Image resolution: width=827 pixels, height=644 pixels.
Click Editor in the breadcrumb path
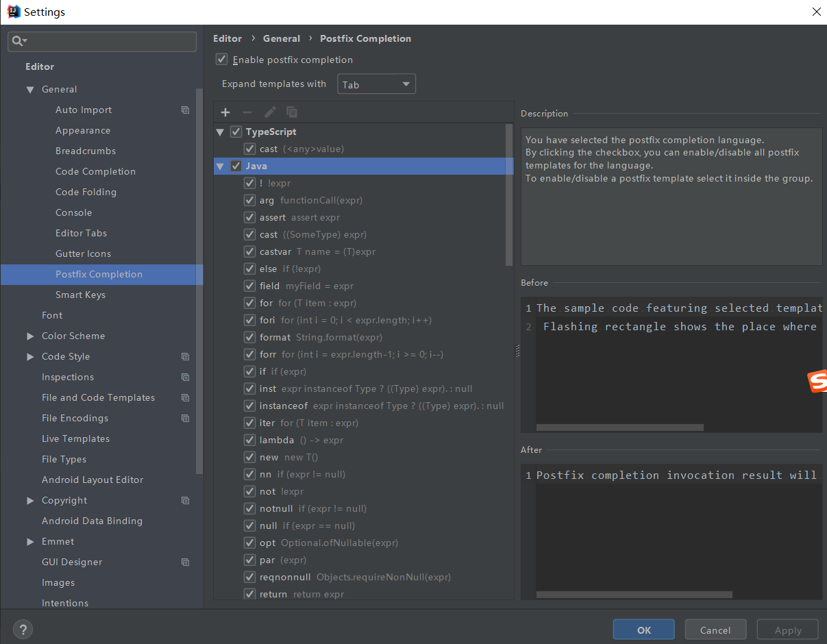[227, 38]
